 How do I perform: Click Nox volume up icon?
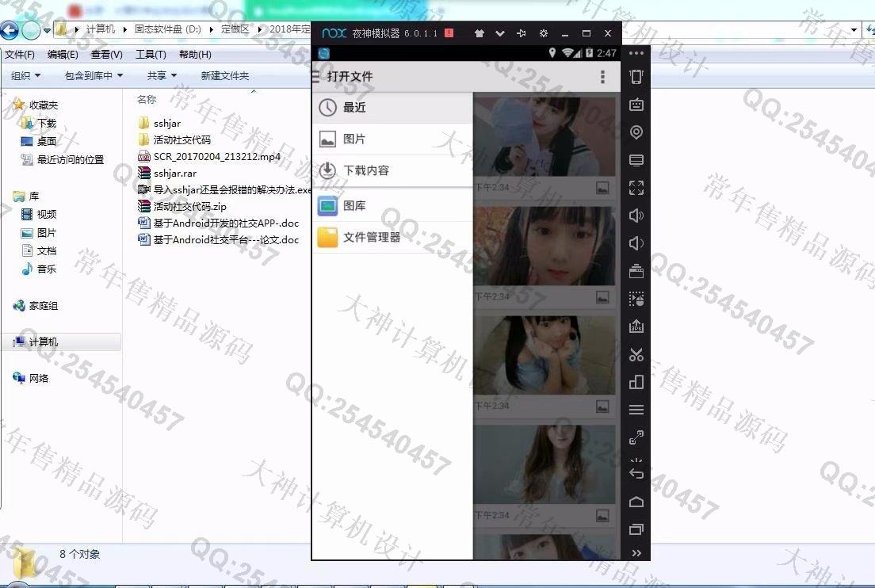[x=636, y=216]
